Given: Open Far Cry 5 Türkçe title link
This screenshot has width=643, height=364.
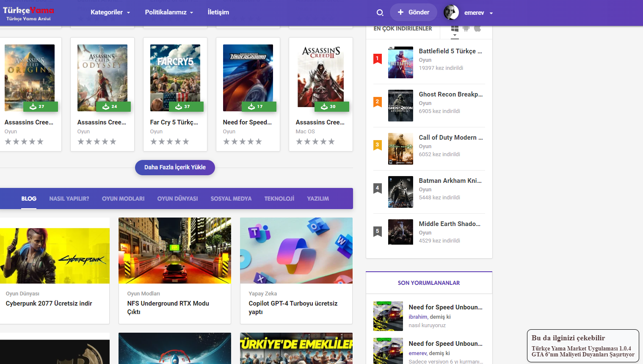Looking at the screenshot, I should point(174,122).
